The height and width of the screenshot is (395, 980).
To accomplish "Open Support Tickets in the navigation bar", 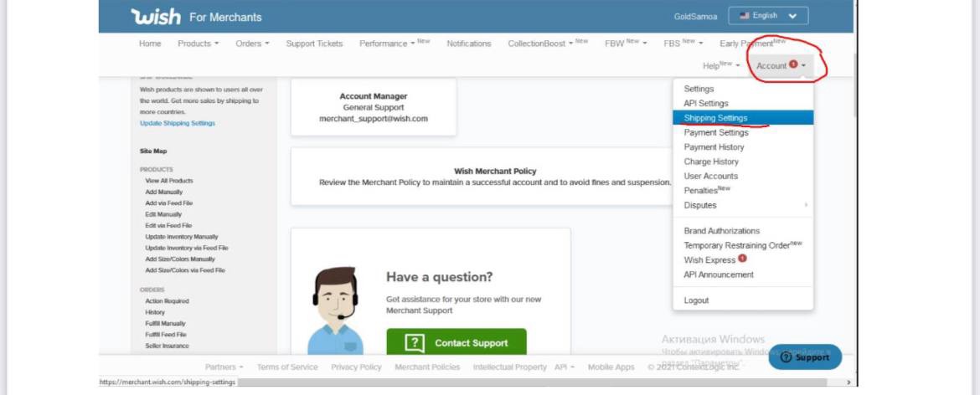I will click(x=314, y=44).
